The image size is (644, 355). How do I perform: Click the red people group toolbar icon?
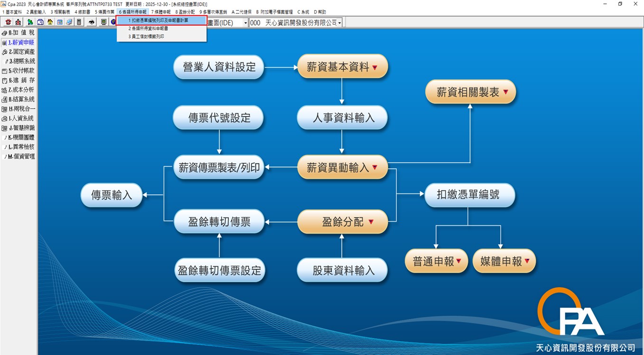point(18,22)
